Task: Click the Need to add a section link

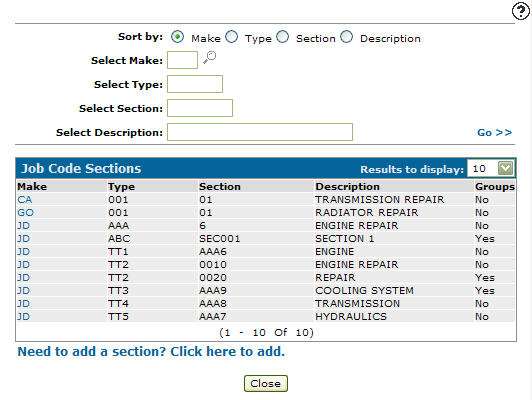Action: point(151,351)
